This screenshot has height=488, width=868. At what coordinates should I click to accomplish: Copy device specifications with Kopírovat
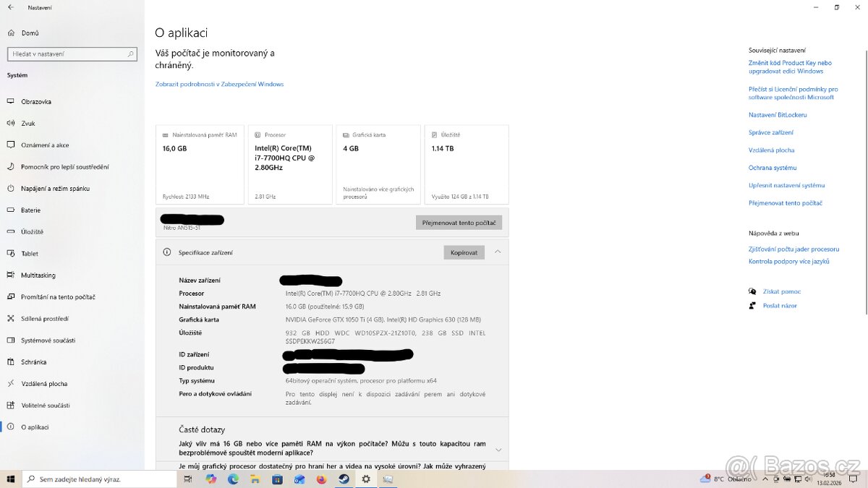pos(464,252)
